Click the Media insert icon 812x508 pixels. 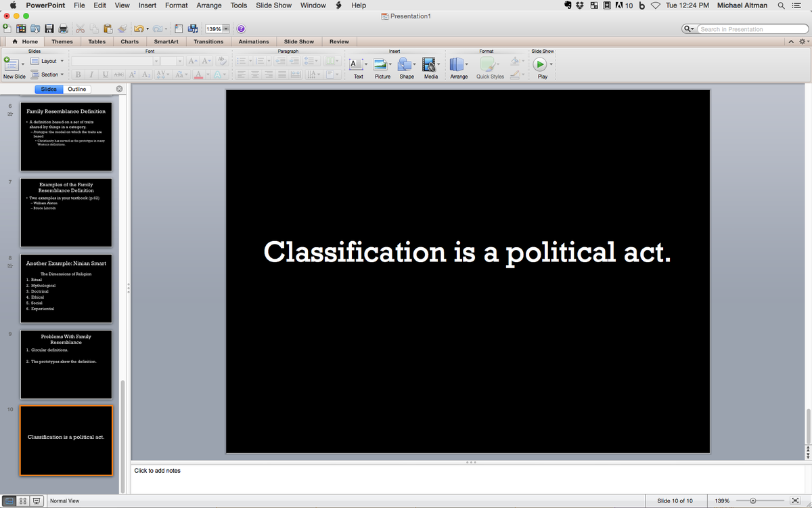(428, 64)
